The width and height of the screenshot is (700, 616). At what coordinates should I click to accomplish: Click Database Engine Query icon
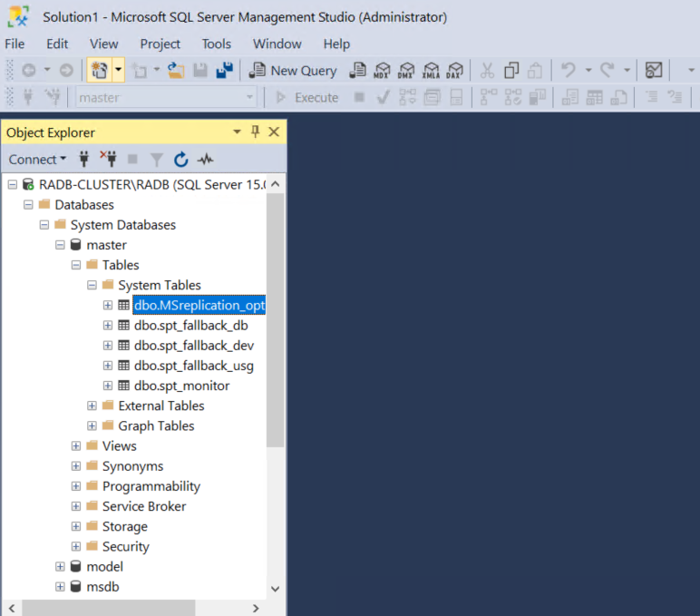tap(357, 71)
